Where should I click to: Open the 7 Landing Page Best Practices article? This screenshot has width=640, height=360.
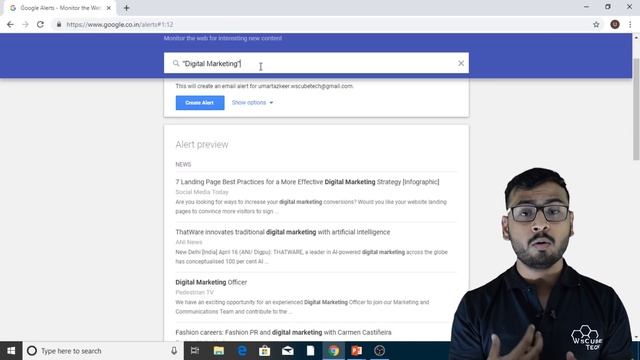[307, 182]
